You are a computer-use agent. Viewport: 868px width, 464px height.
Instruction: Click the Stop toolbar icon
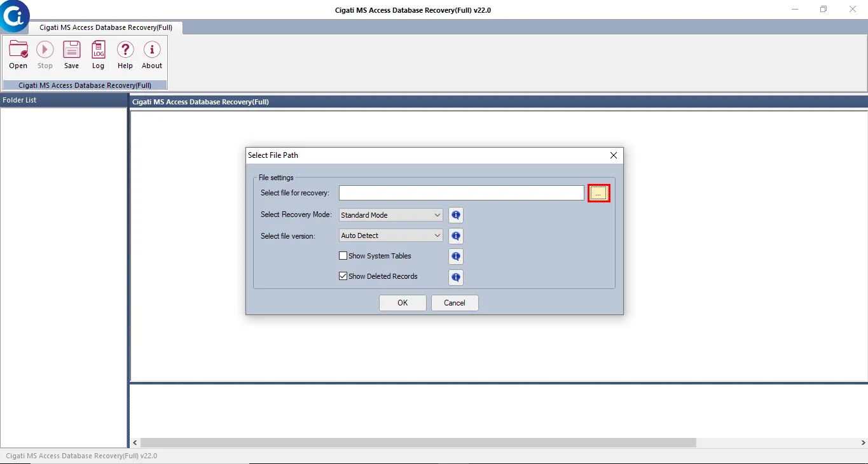(x=45, y=55)
